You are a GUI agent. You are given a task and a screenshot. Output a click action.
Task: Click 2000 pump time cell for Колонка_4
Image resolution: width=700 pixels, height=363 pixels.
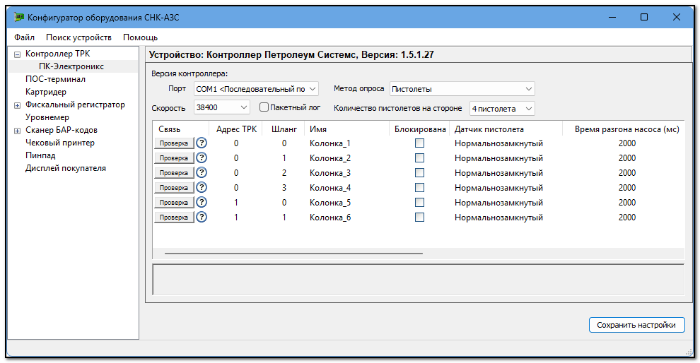627,188
